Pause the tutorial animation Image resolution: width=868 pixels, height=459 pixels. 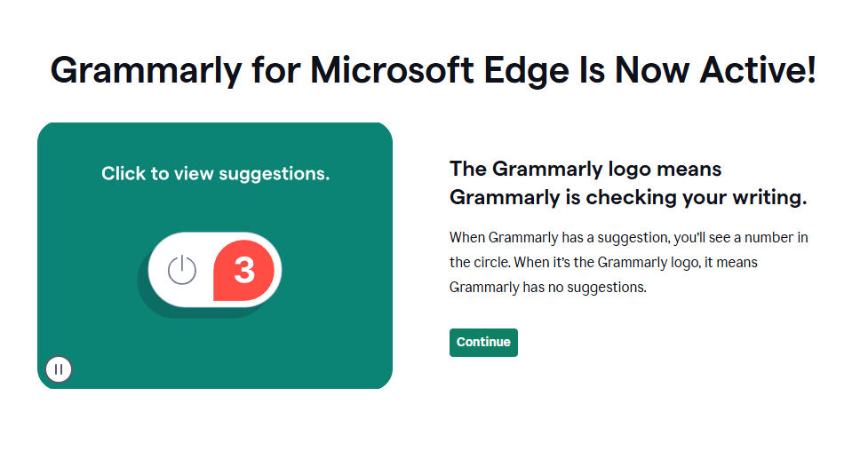[x=59, y=368]
